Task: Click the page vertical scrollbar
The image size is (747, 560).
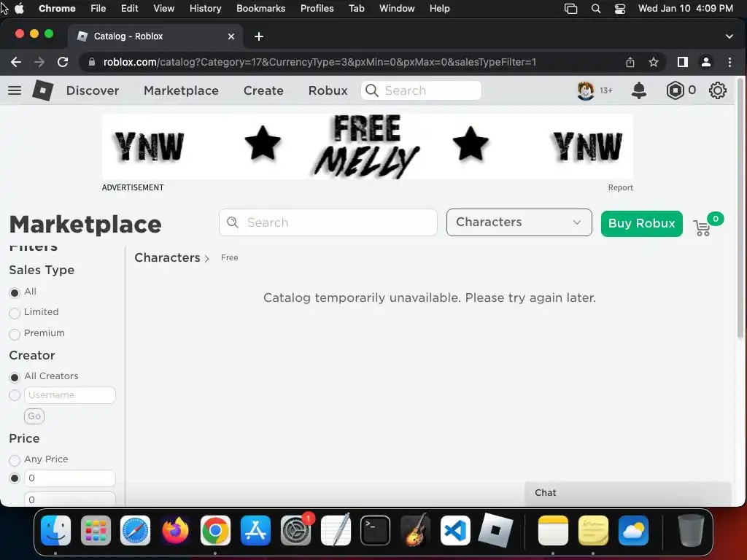Action: [x=740, y=209]
